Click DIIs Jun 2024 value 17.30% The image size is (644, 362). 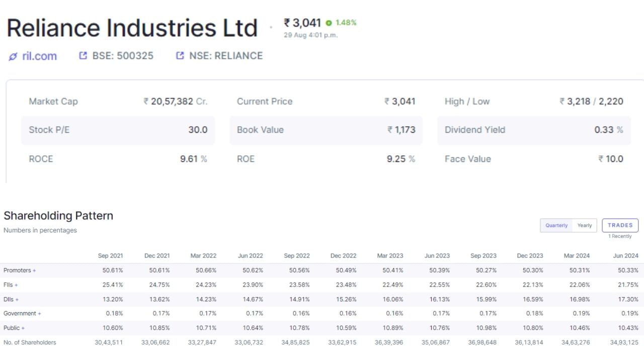pos(628,299)
